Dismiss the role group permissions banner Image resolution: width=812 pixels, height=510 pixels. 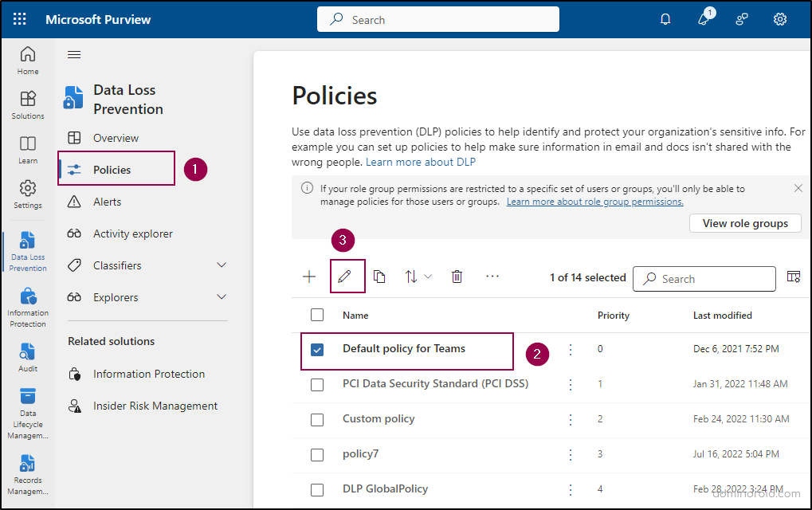(x=798, y=188)
